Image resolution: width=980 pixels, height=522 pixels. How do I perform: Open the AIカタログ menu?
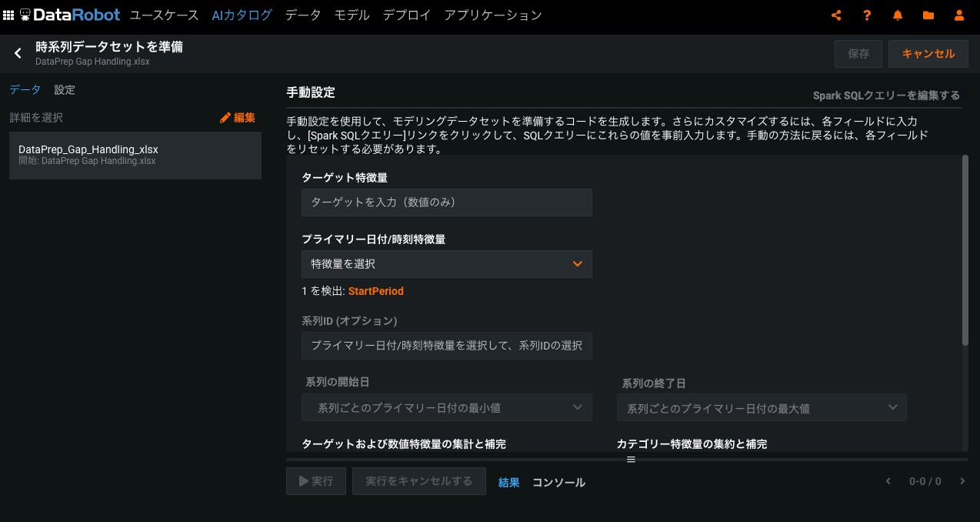(x=242, y=15)
